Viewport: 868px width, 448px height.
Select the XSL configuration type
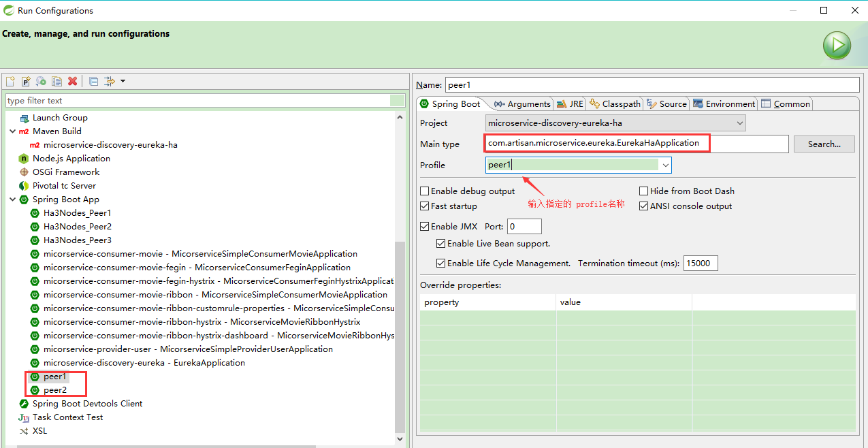coord(39,431)
